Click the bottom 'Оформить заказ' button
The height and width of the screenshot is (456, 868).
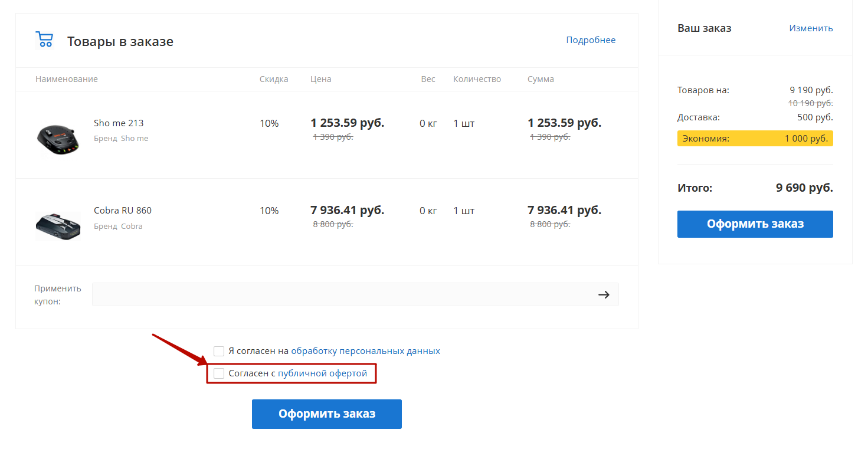click(x=327, y=414)
